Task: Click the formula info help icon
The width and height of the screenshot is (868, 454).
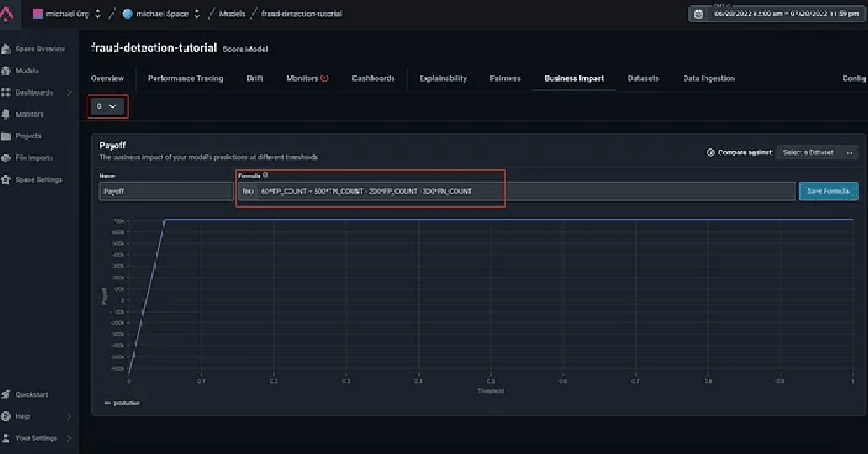Action: 265,175
